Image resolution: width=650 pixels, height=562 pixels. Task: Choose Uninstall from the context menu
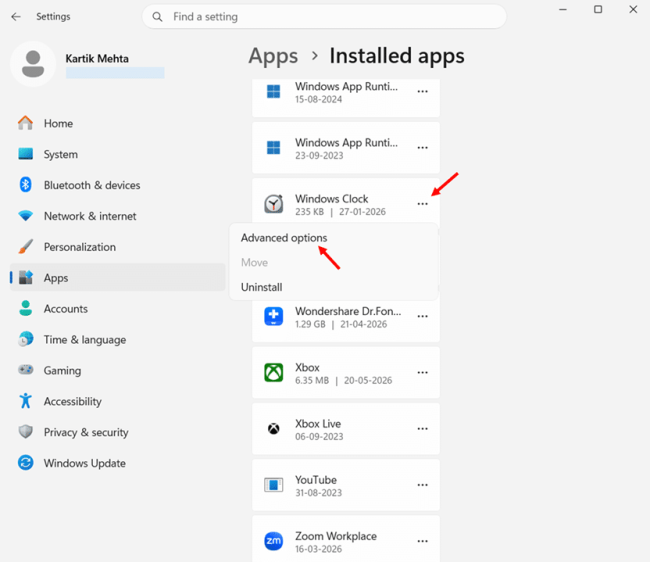tap(262, 287)
